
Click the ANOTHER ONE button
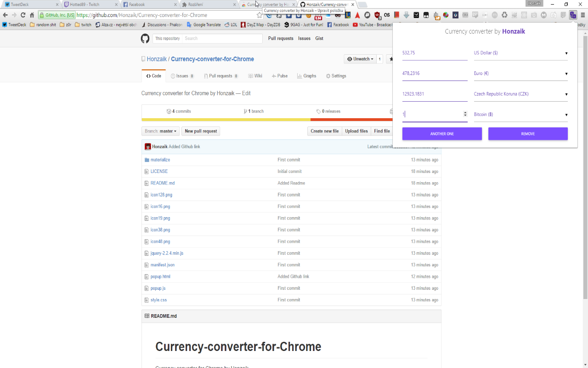coord(441,133)
